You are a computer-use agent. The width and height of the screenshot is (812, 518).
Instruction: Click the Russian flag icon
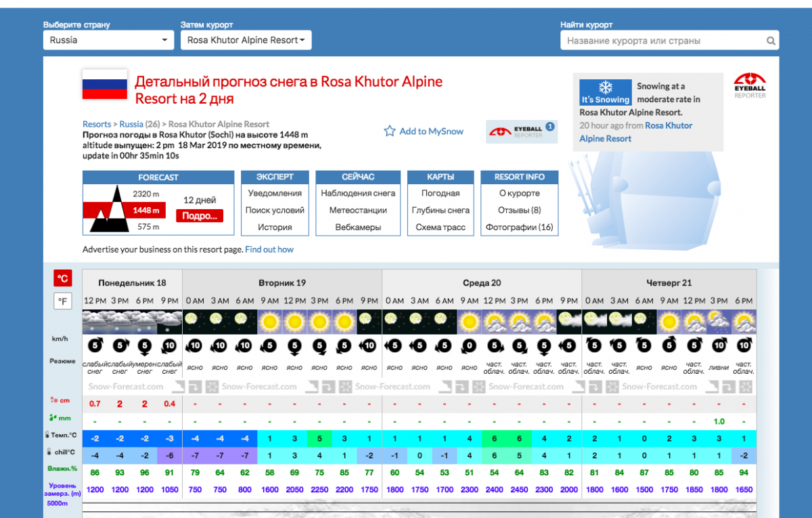pyautogui.click(x=105, y=85)
